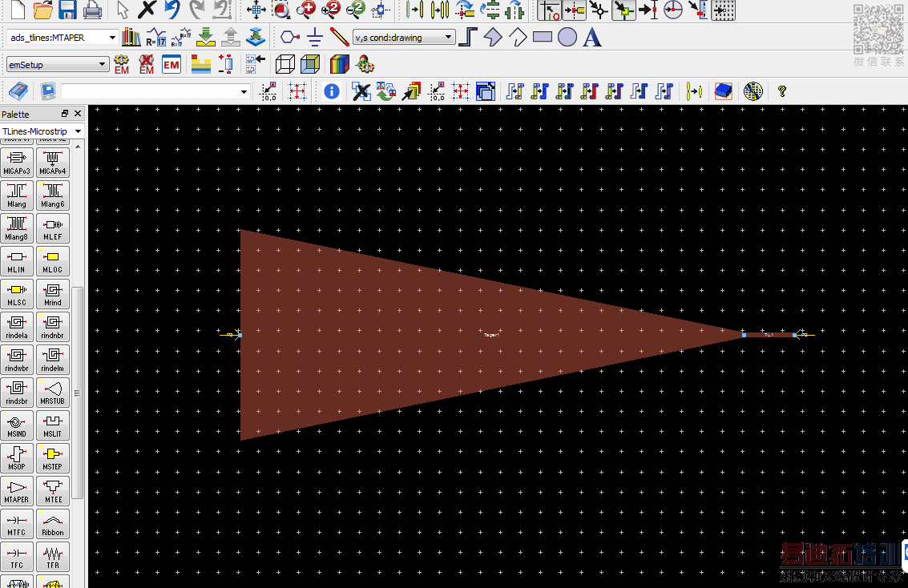Open a file with the folder icon
Viewport: 908px width, 588px height.
point(43,10)
